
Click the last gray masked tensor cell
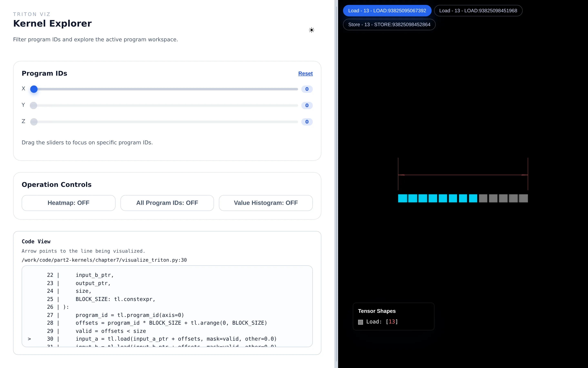[x=523, y=198]
